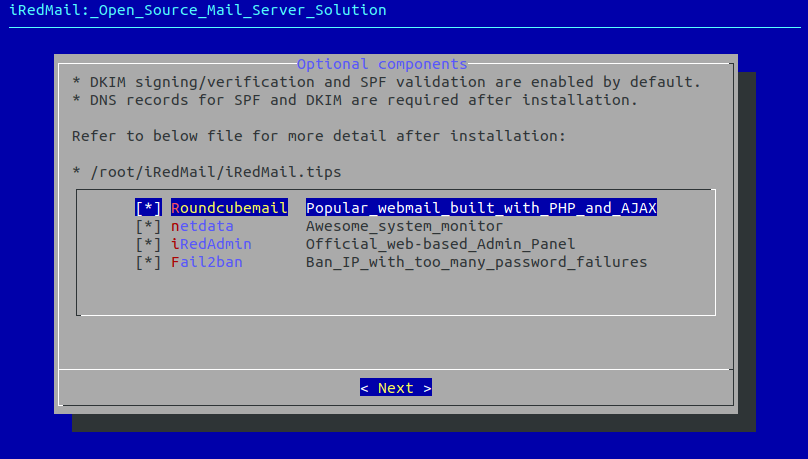Viewport: 808px width, 459px height.
Task: Toggle the Roundcubemail checkbox
Action: point(148,208)
